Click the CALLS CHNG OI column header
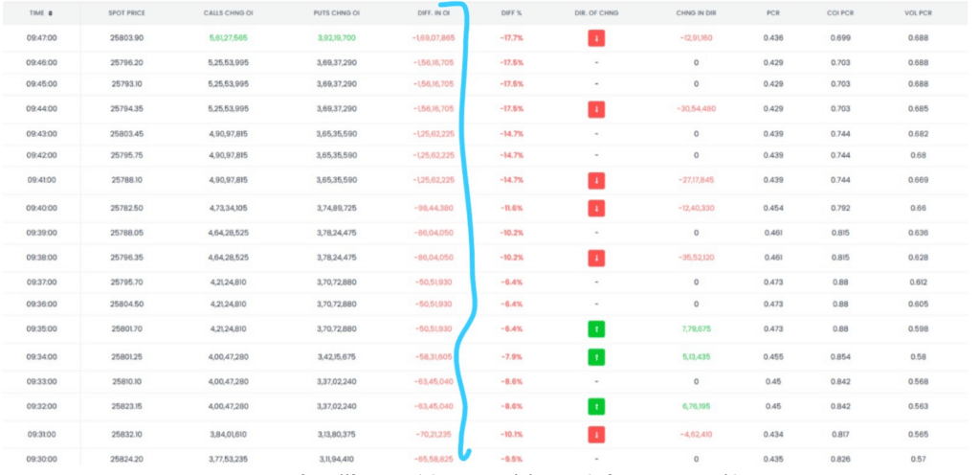The width and height of the screenshot is (980, 475). pyautogui.click(x=227, y=13)
